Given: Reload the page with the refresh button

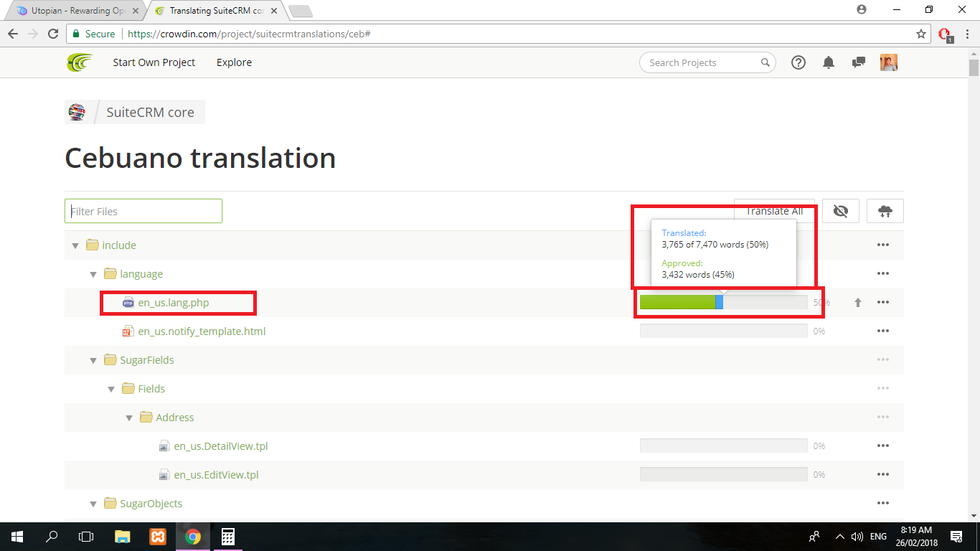Looking at the screenshot, I should 53,34.
